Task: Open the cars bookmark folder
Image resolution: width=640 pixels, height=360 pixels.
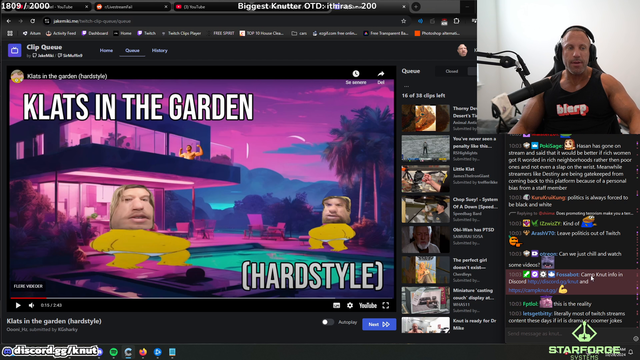Action: (299, 33)
